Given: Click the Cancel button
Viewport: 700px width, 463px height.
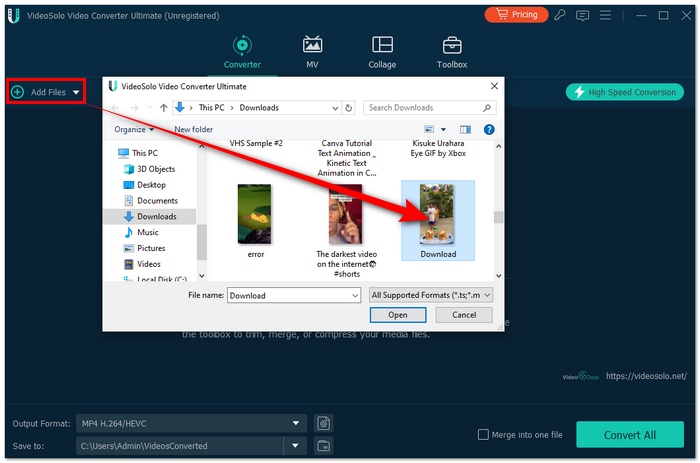Looking at the screenshot, I should [x=464, y=315].
